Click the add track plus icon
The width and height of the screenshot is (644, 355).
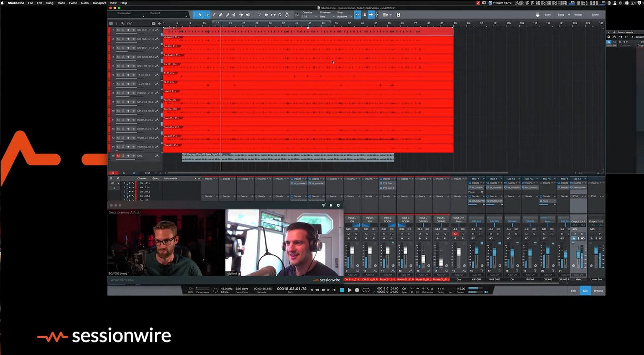159,23
